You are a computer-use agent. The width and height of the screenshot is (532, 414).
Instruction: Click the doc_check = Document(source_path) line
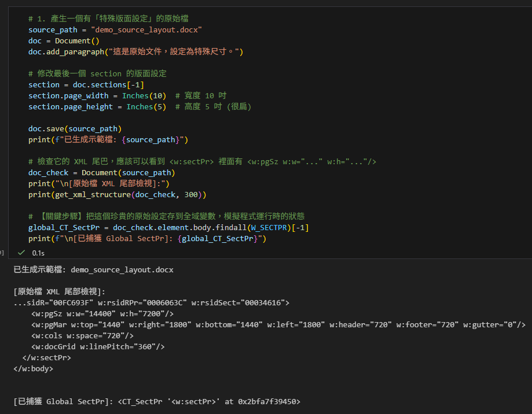(x=101, y=172)
